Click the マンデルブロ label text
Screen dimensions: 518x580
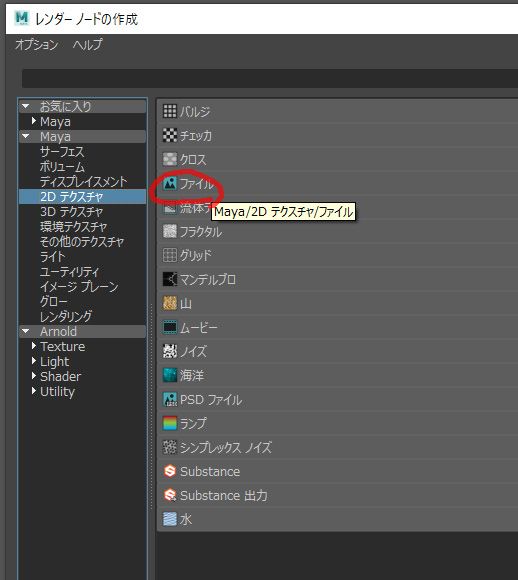click(x=208, y=279)
